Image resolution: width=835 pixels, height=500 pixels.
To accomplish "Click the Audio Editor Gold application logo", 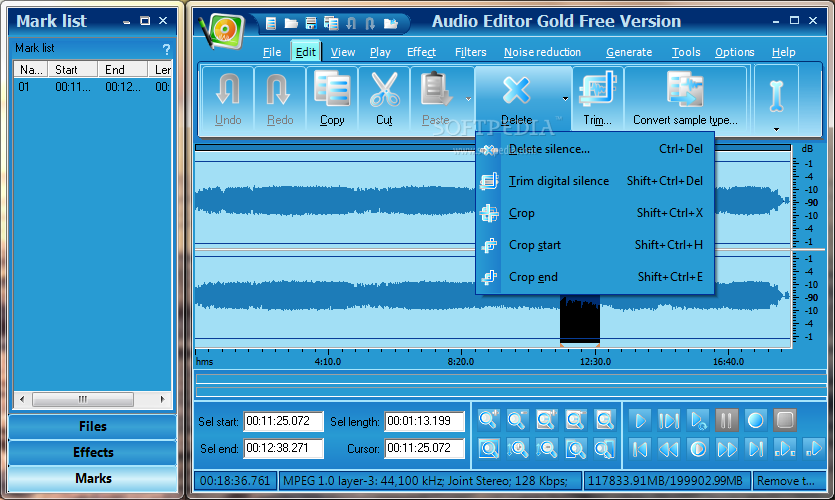I will [222, 30].
